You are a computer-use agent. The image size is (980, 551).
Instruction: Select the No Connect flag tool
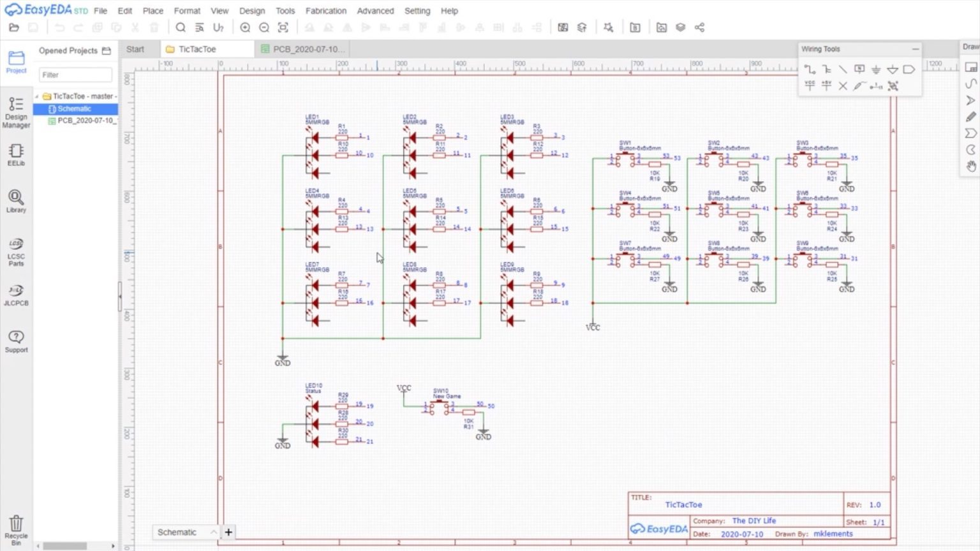coord(843,85)
